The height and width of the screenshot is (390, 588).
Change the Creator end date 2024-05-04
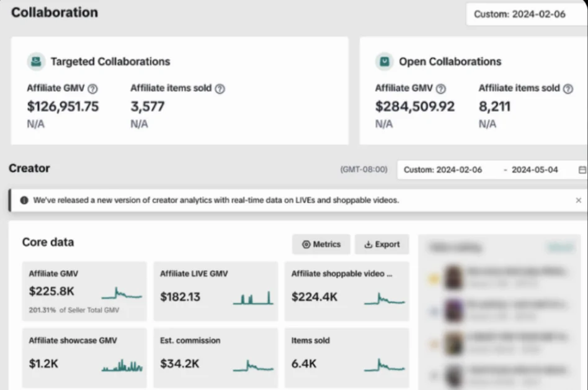[x=534, y=169]
